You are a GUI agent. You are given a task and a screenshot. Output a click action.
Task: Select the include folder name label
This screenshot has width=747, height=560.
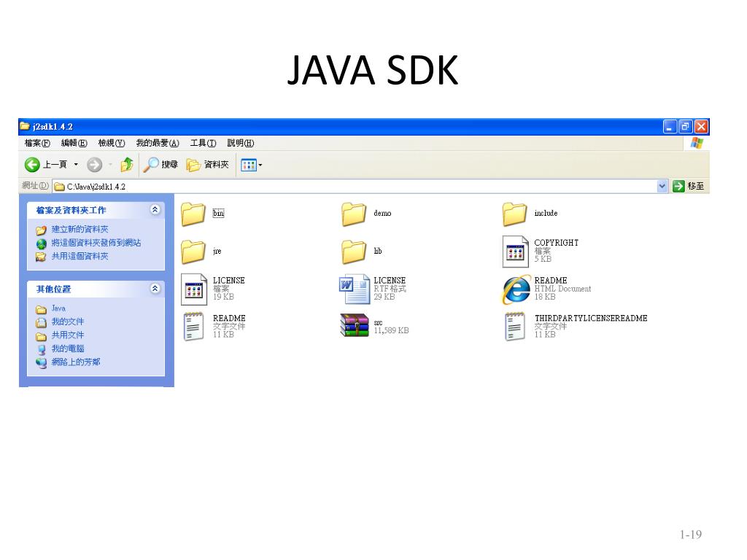pyautogui.click(x=546, y=214)
